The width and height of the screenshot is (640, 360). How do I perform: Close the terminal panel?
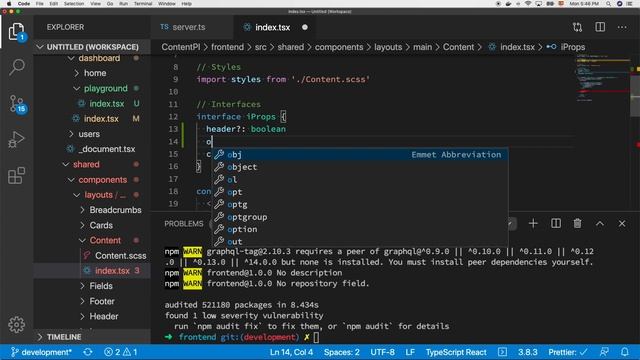click(x=622, y=223)
